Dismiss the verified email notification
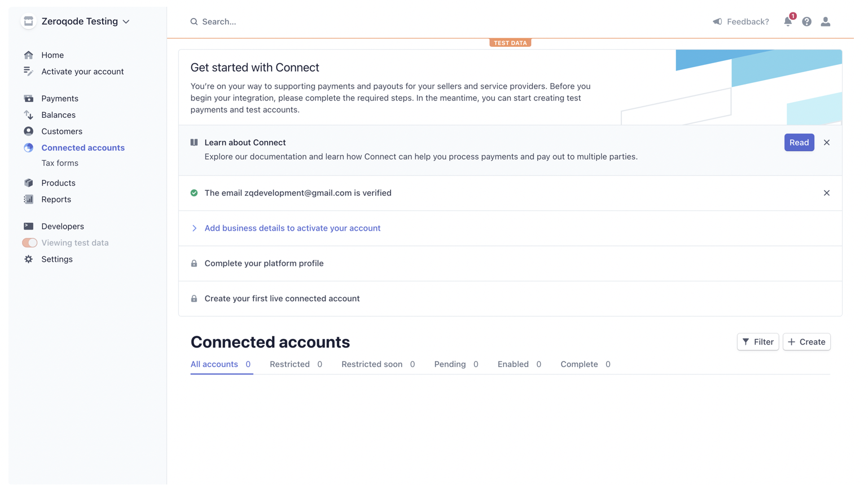Viewport: 868px width, 485px height. coord(826,193)
